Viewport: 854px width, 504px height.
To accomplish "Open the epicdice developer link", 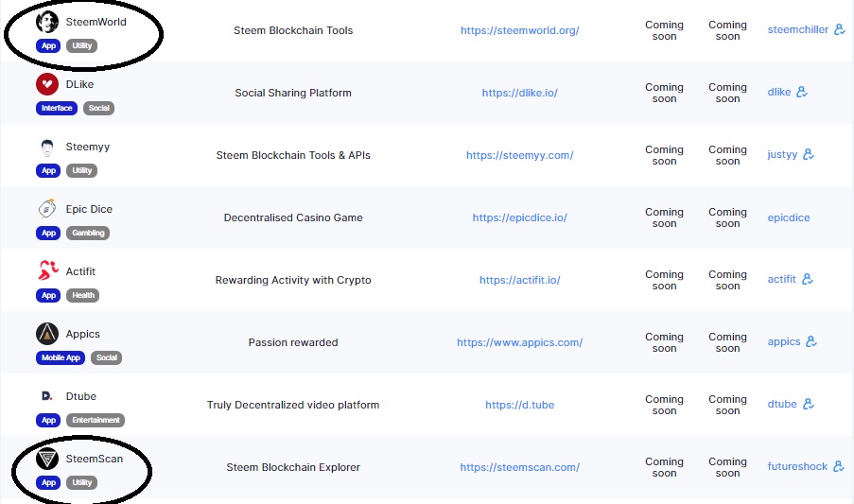I will pos(789,217).
